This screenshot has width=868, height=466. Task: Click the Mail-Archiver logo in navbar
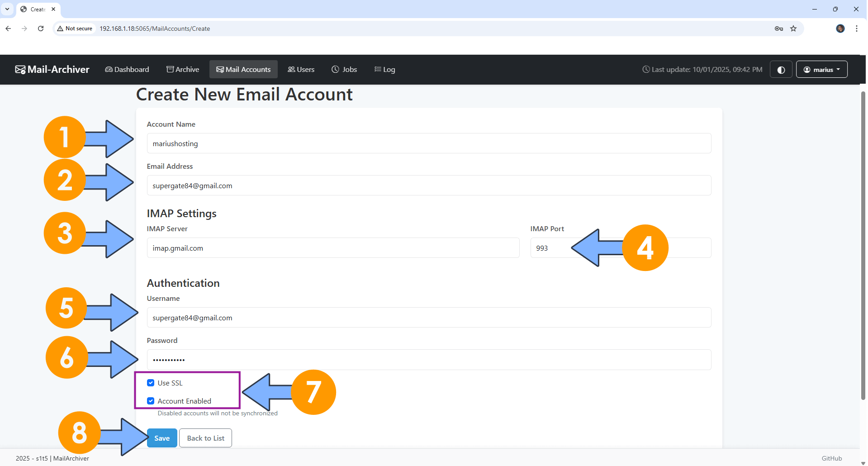point(52,69)
